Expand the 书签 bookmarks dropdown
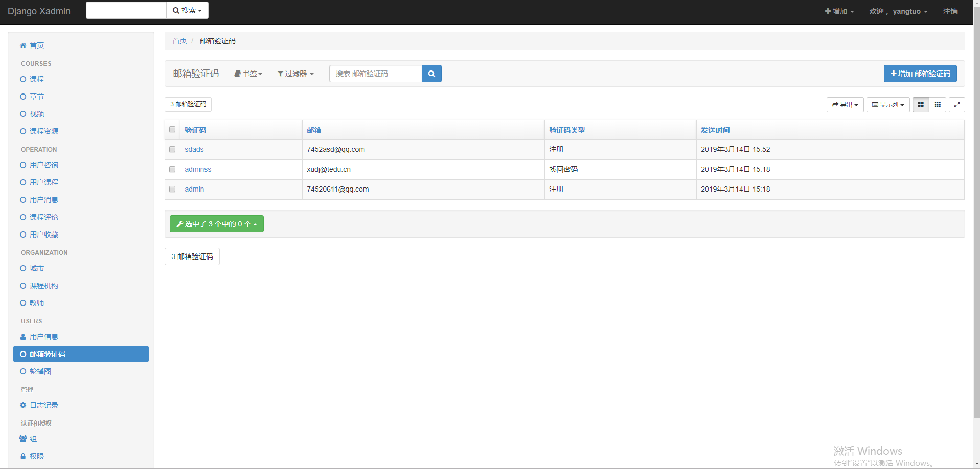Image resolution: width=980 pixels, height=470 pixels. [x=248, y=74]
